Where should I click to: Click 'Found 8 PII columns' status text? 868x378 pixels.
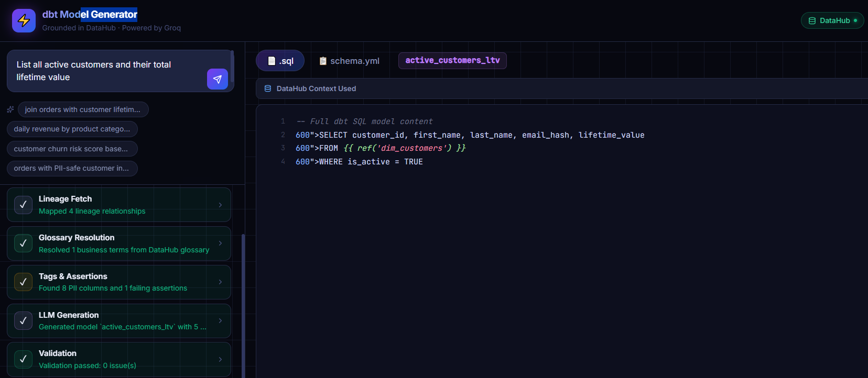113,288
